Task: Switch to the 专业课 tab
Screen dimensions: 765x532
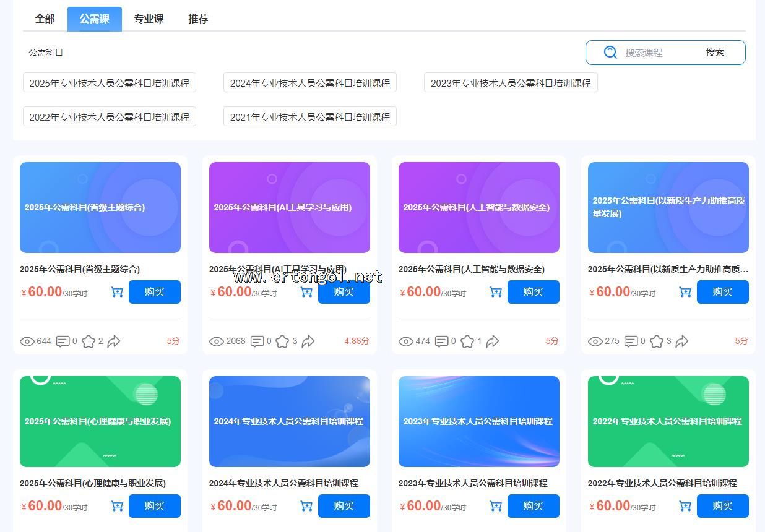Action: [x=149, y=19]
